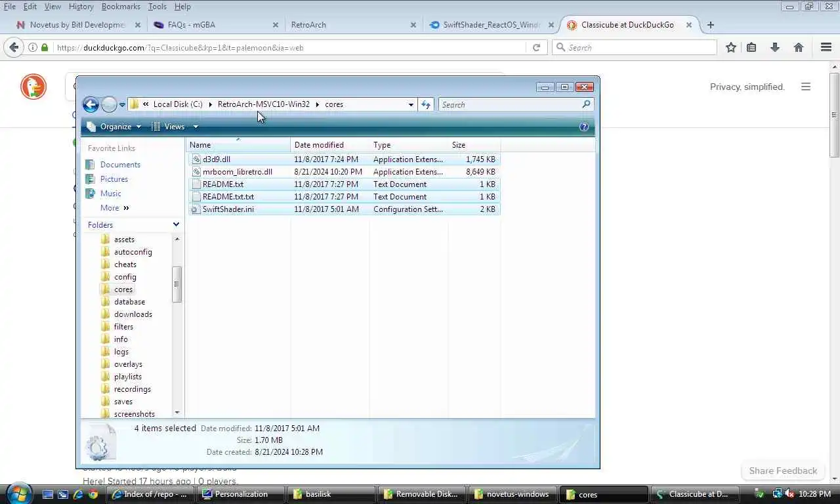This screenshot has width=840, height=504.
Task: Open the Views dropdown arrow
Action: (x=196, y=127)
